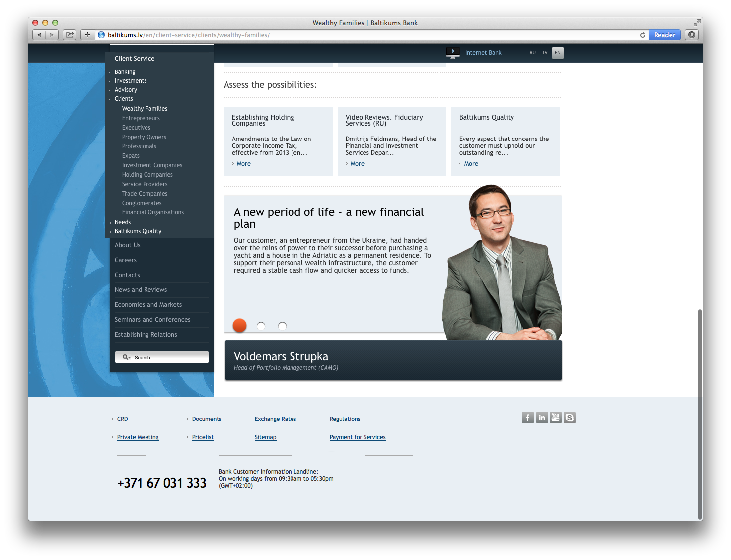Screen dimensions: 731x560
Task: Open Establishing Relations menu item
Action: (146, 335)
